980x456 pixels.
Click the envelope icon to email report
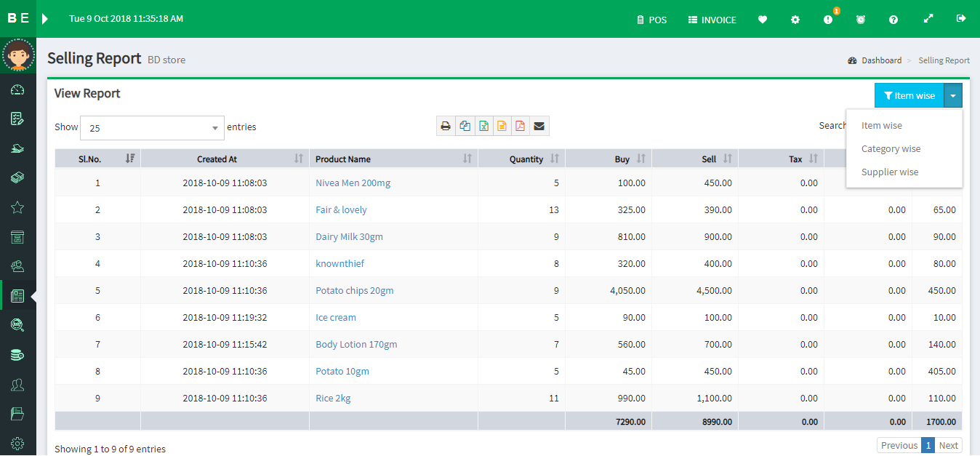[539, 126]
